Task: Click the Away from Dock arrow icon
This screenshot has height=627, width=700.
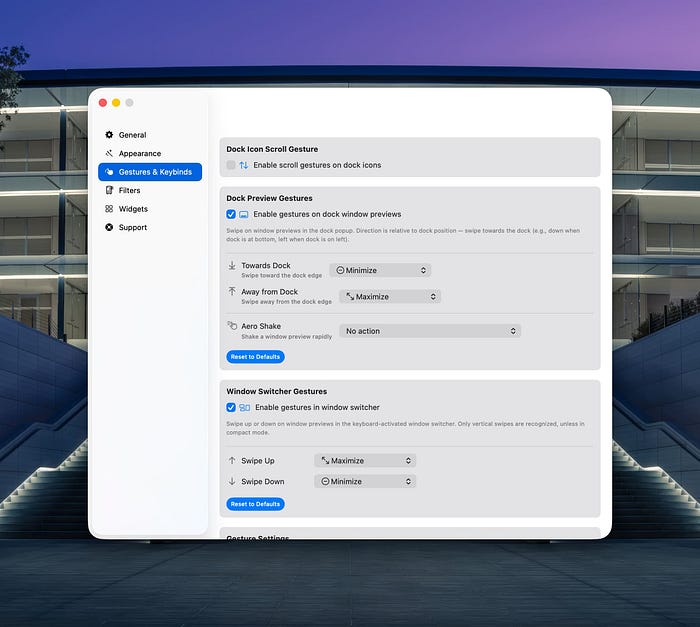Action: point(232,292)
